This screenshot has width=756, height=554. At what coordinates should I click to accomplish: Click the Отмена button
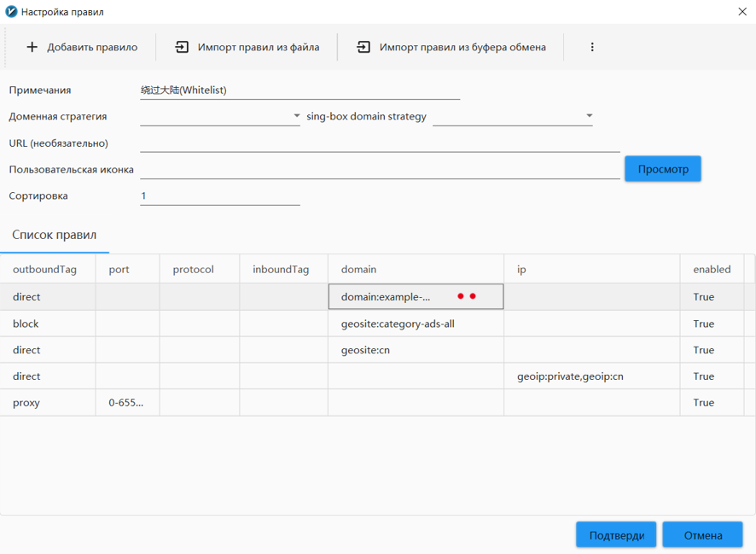(702, 535)
